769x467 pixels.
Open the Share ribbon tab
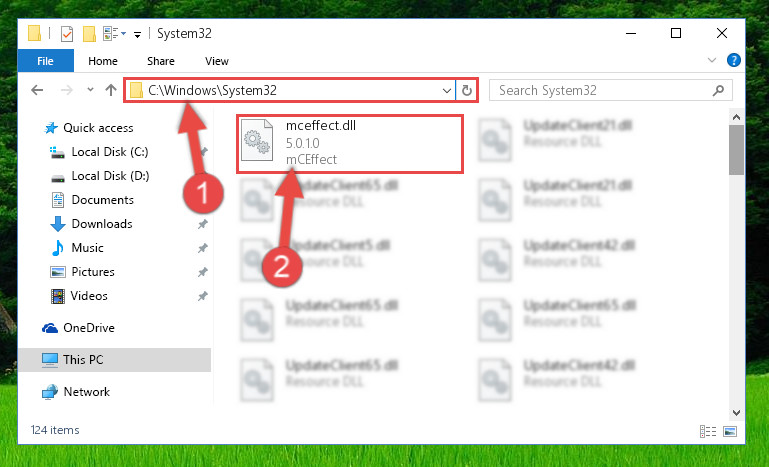(x=161, y=61)
